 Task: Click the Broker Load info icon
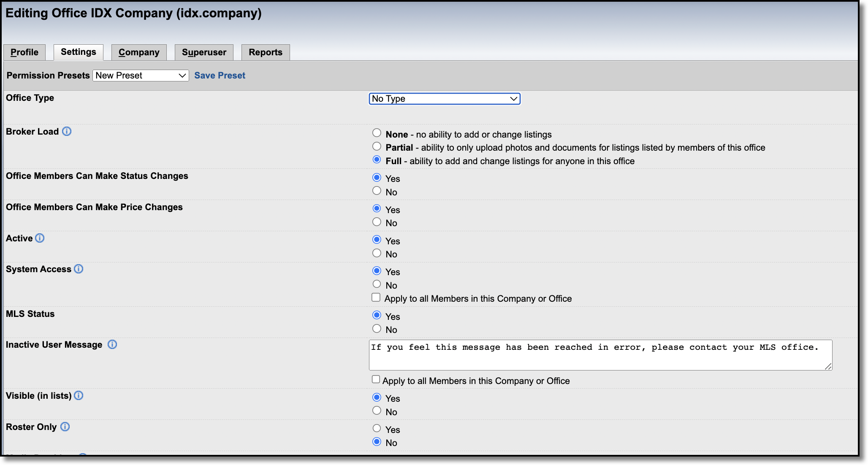pyautogui.click(x=67, y=131)
